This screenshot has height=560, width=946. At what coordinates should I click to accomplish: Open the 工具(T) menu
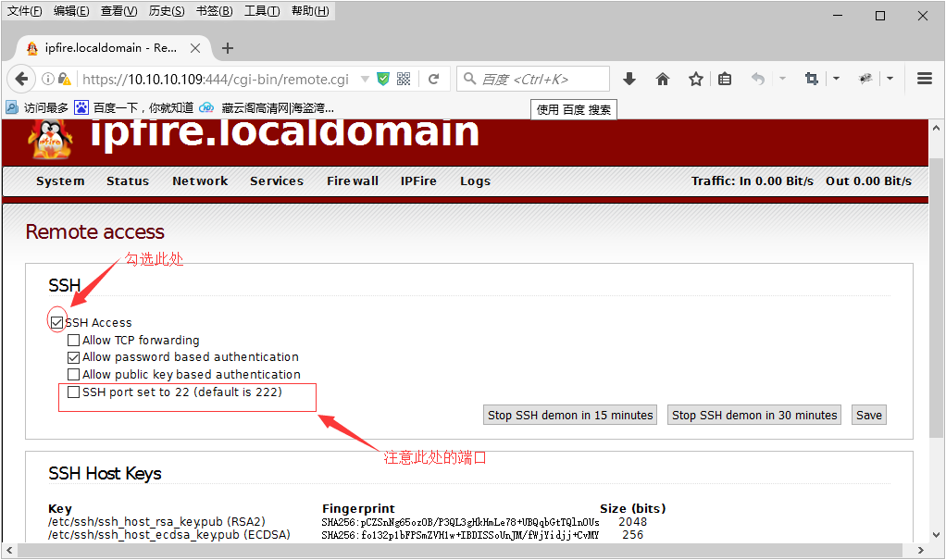[262, 11]
